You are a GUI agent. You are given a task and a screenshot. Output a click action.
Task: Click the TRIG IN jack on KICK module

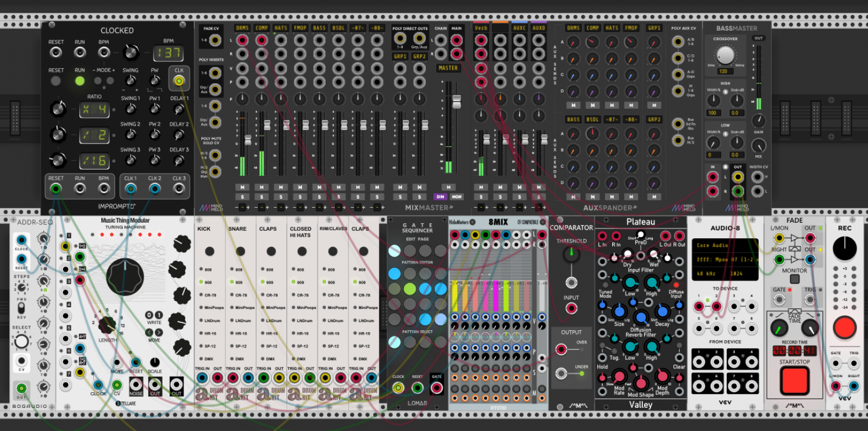[x=202, y=378]
